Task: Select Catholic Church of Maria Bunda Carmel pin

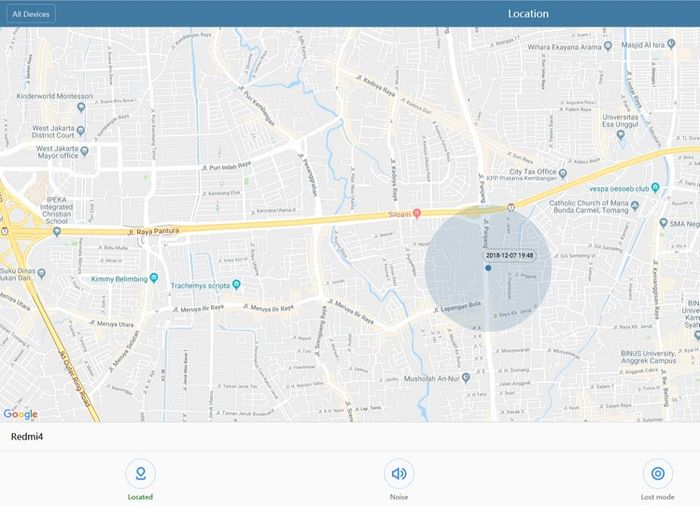Action: [635, 205]
